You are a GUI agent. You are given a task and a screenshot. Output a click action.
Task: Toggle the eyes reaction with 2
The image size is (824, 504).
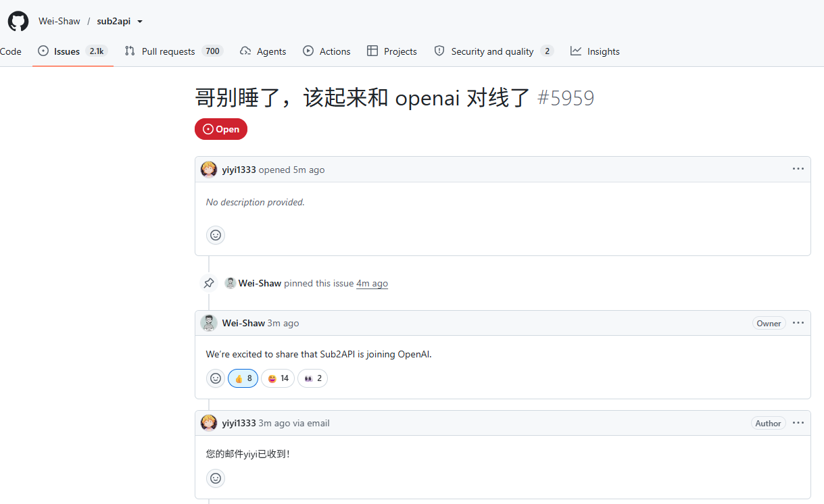tap(312, 378)
